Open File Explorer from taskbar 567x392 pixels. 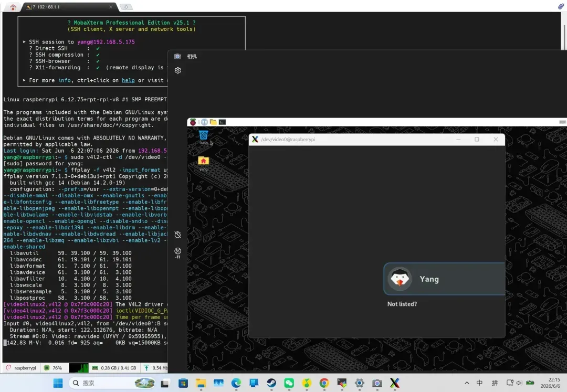pos(201,383)
